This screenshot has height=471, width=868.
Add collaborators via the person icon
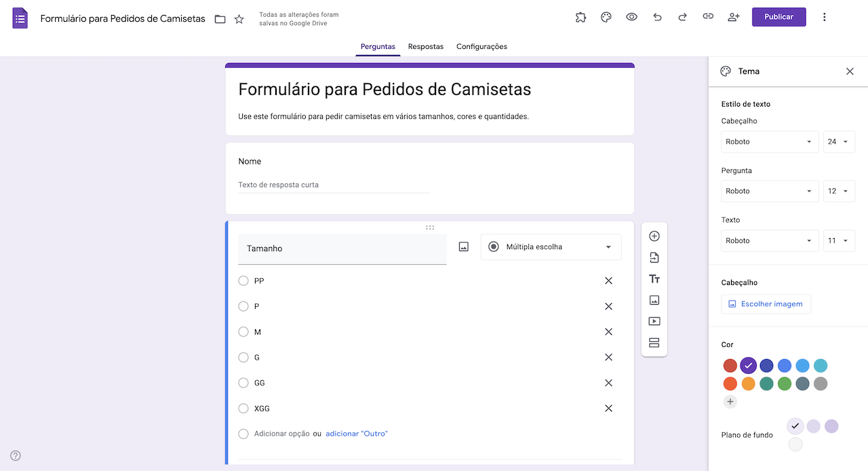pos(733,16)
